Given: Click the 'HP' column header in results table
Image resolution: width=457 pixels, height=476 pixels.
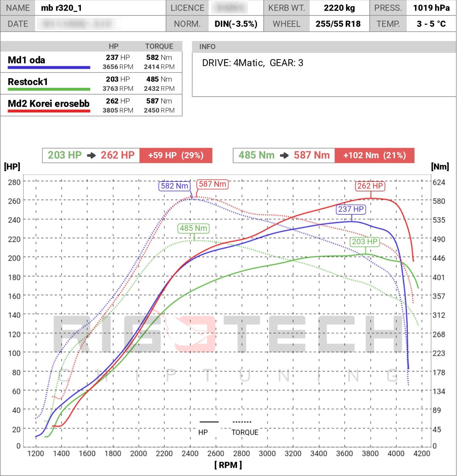Looking at the screenshot, I should tap(114, 46).
